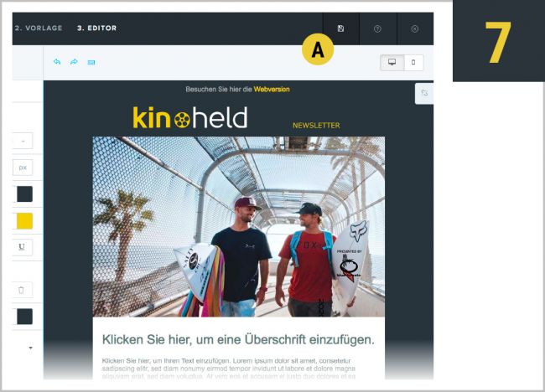
Task: Switch to desktop preview mode
Action: [x=392, y=63]
